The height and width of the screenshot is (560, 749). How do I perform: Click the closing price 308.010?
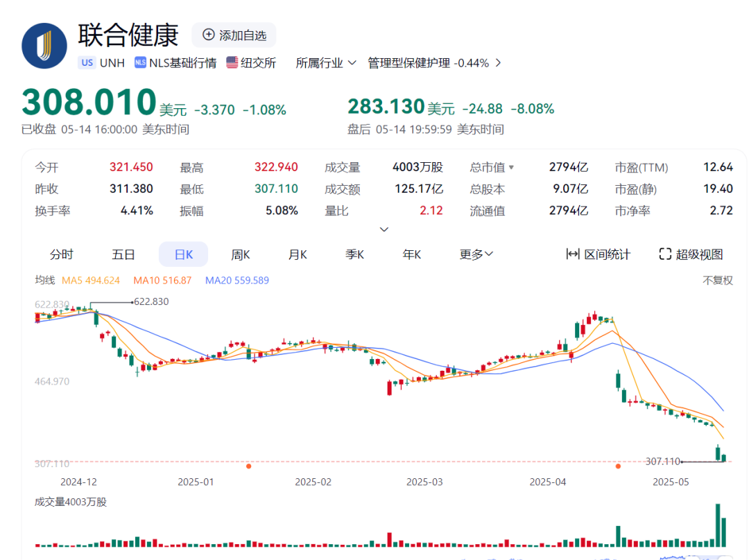tap(89, 102)
